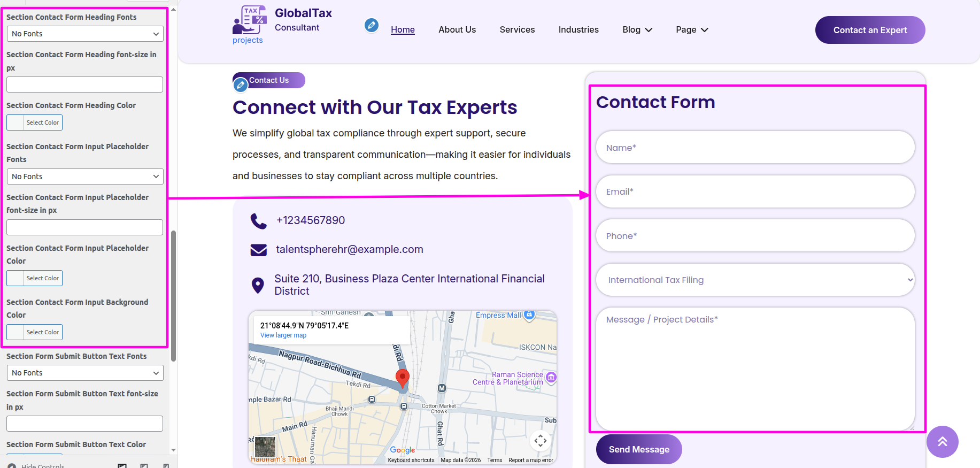Open the View larger map link

pyautogui.click(x=283, y=335)
